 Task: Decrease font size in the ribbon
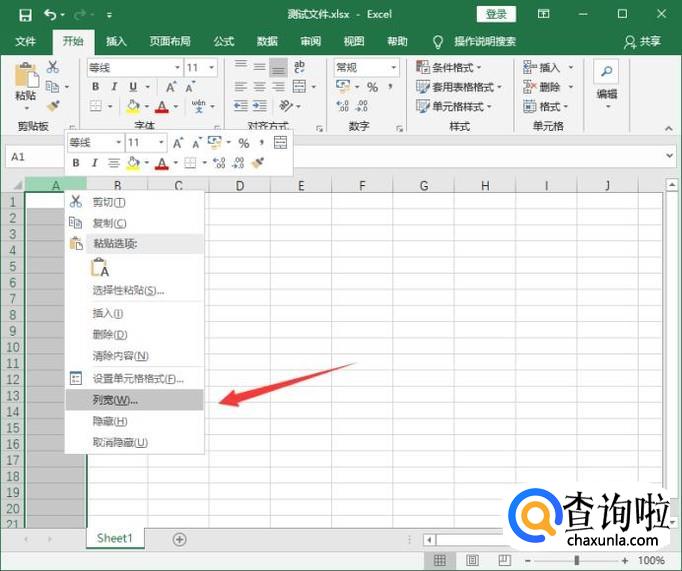point(190,87)
